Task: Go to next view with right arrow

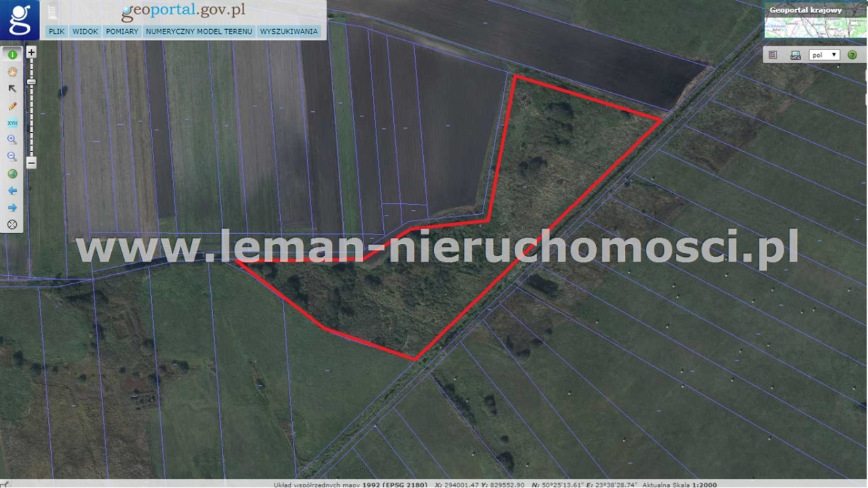Action: (12, 207)
